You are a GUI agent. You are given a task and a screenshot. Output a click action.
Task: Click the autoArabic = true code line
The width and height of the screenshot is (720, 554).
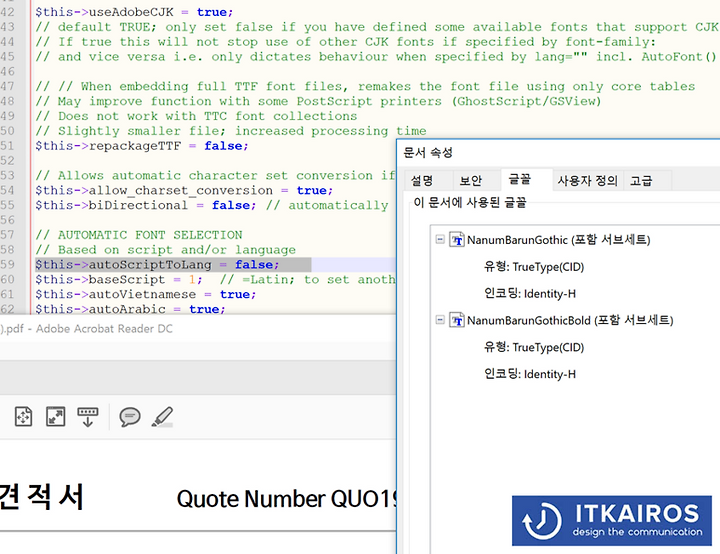coord(130,309)
